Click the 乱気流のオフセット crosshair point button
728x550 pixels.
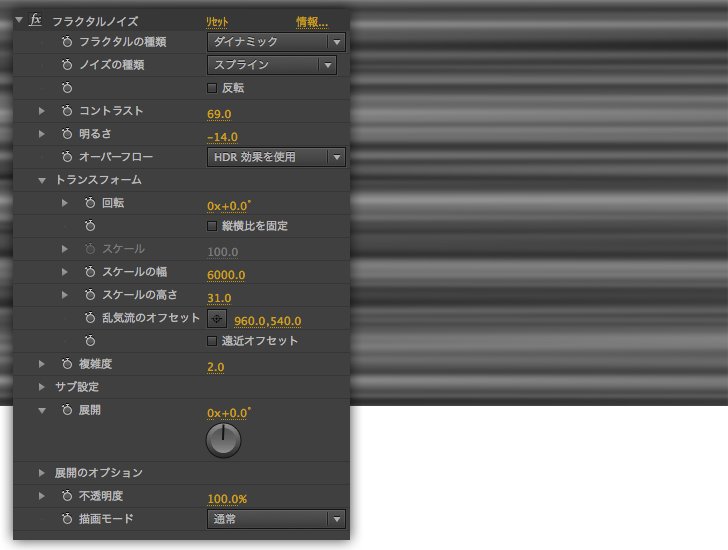point(217,319)
